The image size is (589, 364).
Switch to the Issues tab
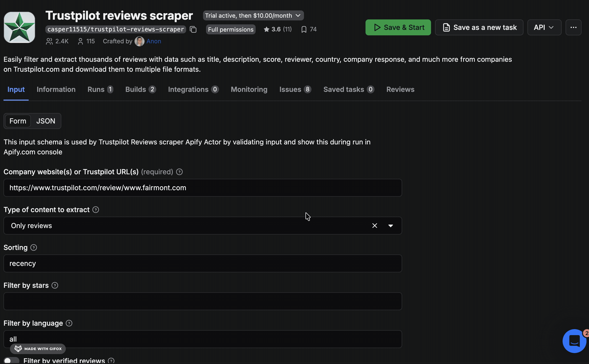tap(295, 89)
